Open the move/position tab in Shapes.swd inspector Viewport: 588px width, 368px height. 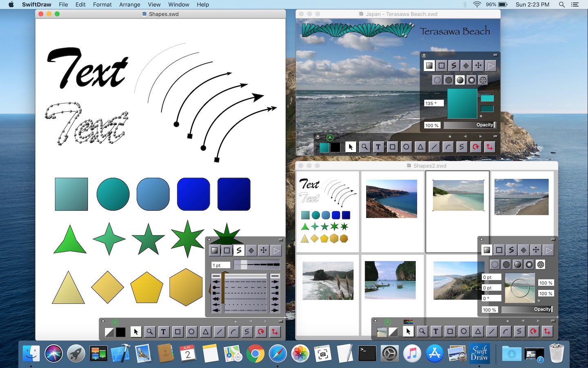264,250
